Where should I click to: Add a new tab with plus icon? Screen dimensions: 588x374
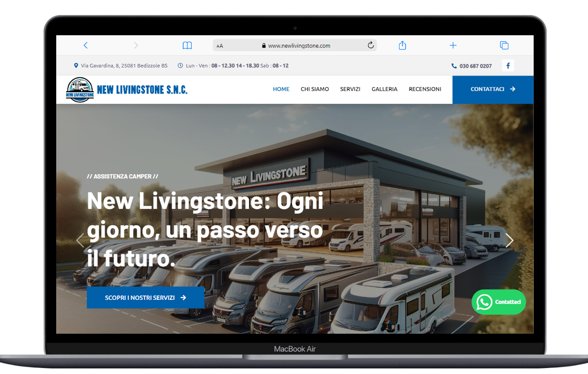tap(453, 46)
